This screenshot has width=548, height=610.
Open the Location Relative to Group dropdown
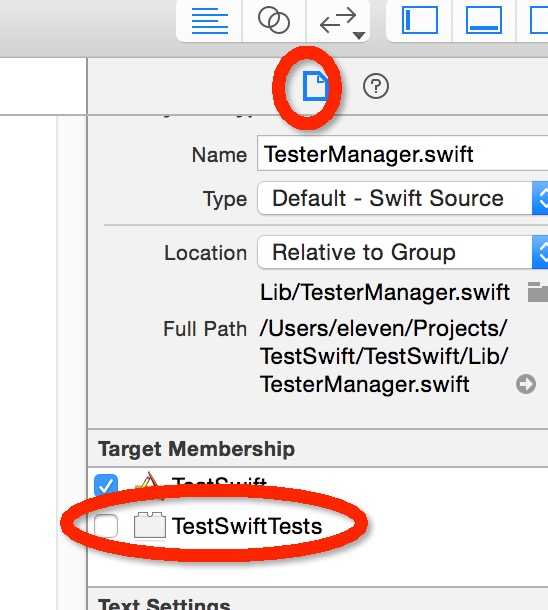(x=403, y=252)
